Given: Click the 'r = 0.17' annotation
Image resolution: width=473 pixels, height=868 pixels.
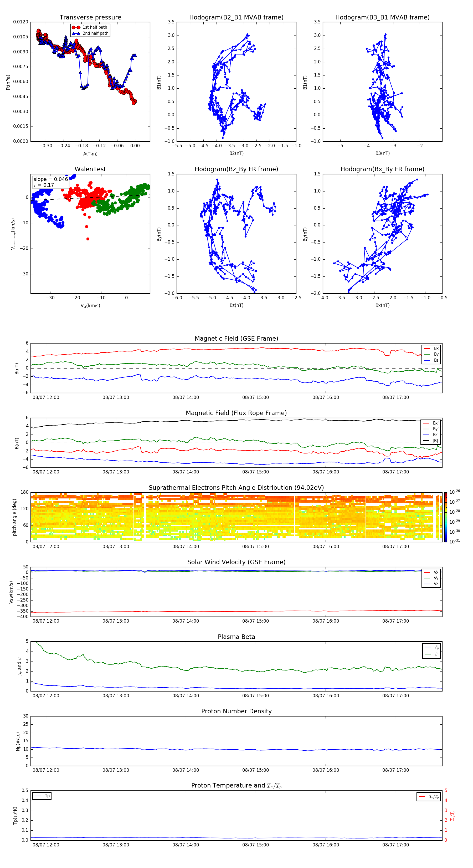Looking at the screenshot, I should point(44,185).
